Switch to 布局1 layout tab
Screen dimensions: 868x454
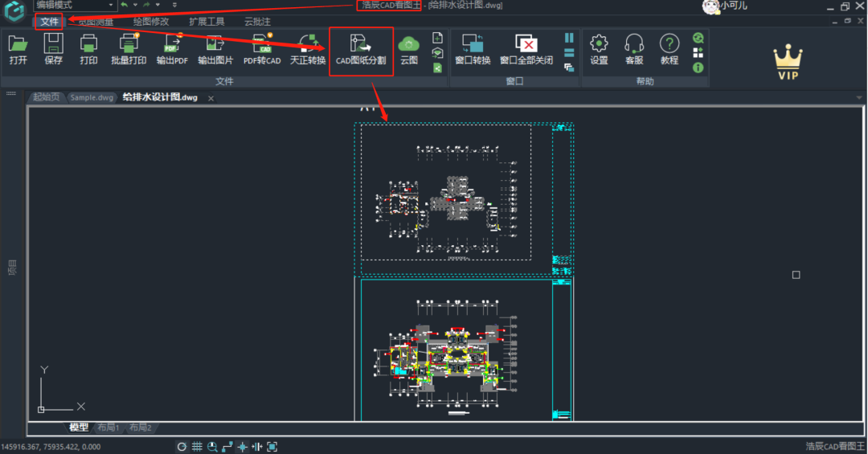point(108,427)
